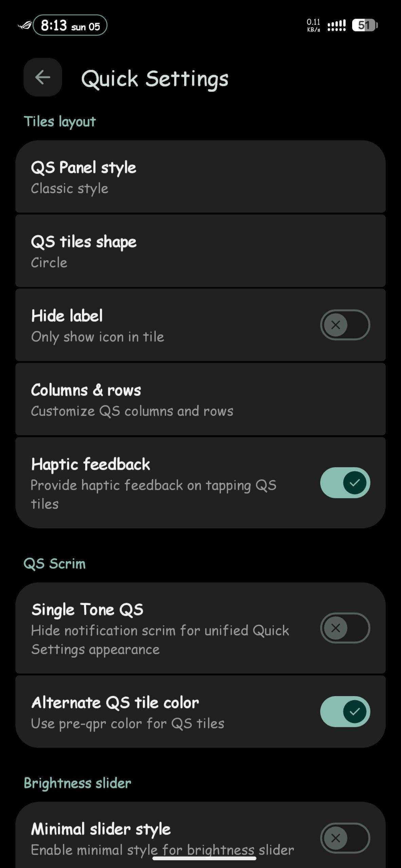
Task: Tap the battery indicator icon
Action: (365, 25)
